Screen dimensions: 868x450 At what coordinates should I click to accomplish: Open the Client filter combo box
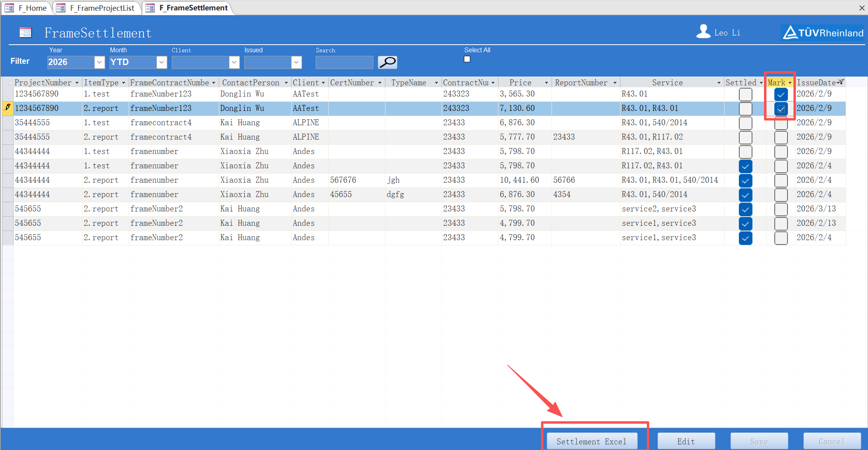click(x=234, y=62)
